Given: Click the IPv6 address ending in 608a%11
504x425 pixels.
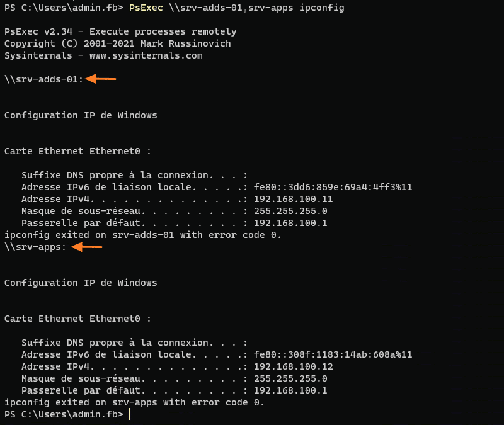Looking at the screenshot, I should coord(333,354).
